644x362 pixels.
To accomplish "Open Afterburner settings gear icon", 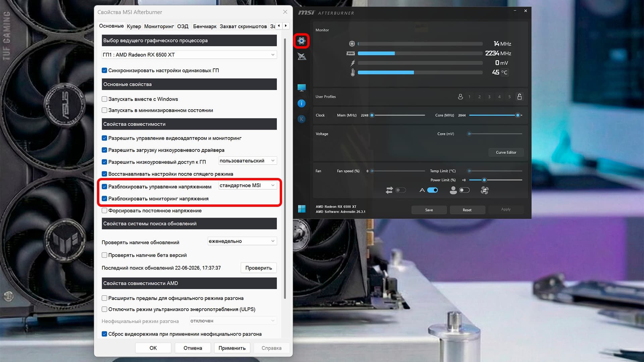I will 301,41.
